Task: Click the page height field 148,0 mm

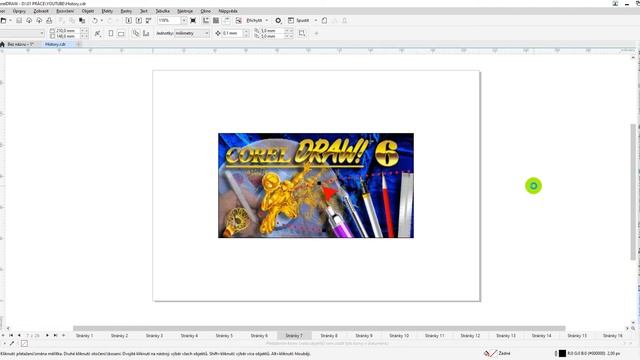Action: (x=68, y=36)
